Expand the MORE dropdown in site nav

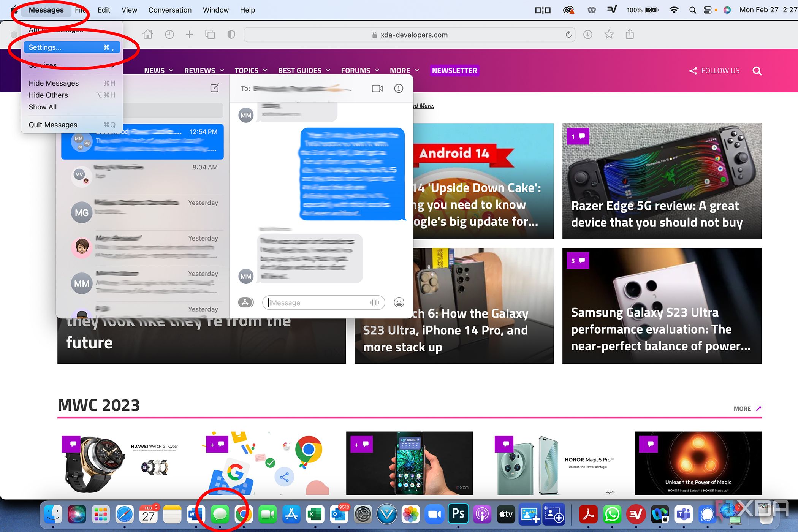[x=404, y=70]
